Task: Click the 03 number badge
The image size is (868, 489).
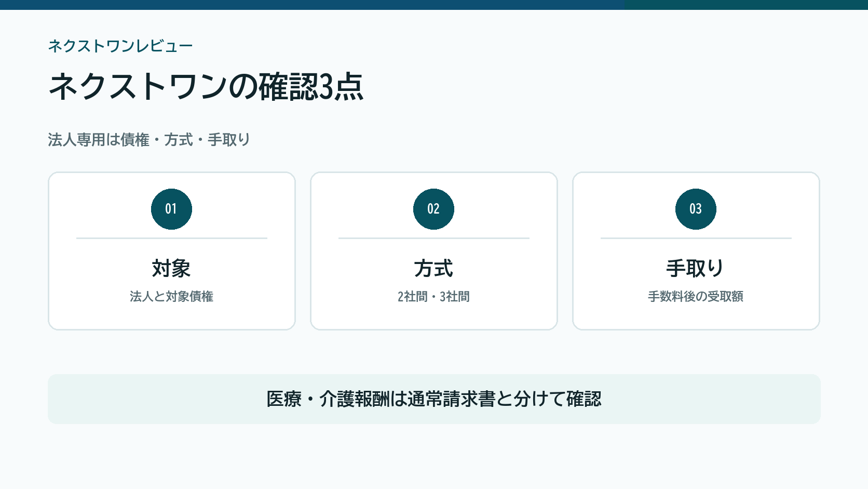Action: pyautogui.click(x=696, y=209)
